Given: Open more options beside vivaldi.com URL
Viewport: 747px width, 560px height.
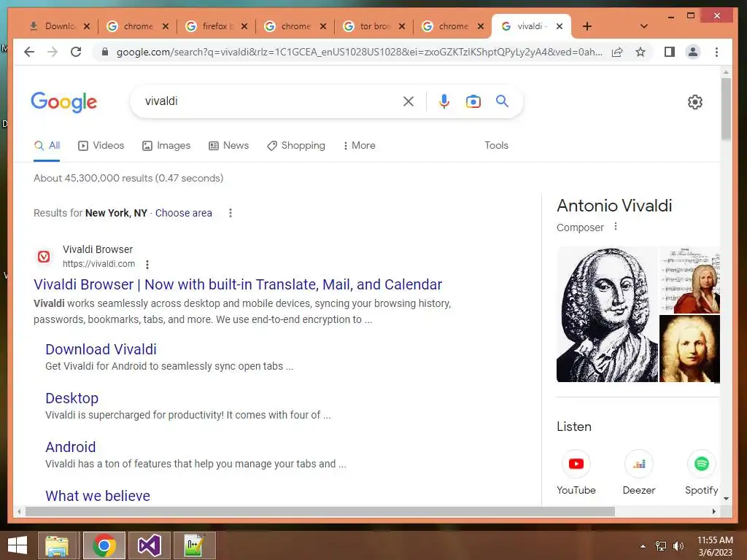Looking at the screenshot, I should [x=147, y=264].
